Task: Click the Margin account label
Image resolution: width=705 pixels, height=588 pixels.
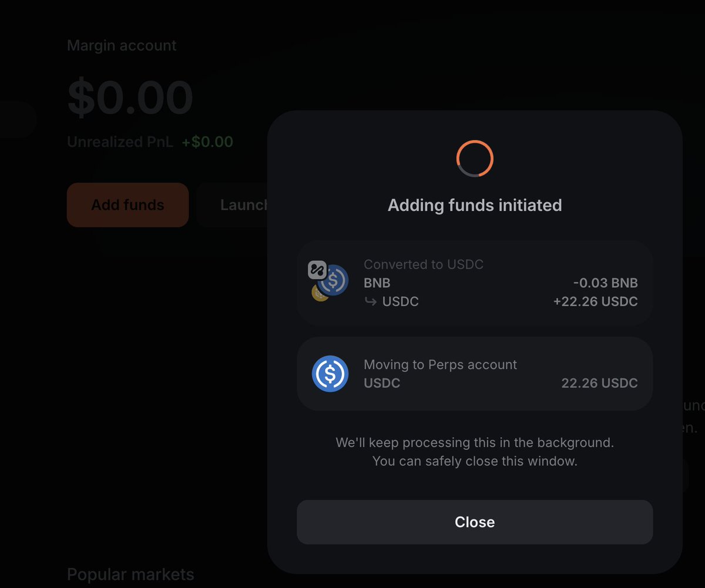Action: coord(122,45)
